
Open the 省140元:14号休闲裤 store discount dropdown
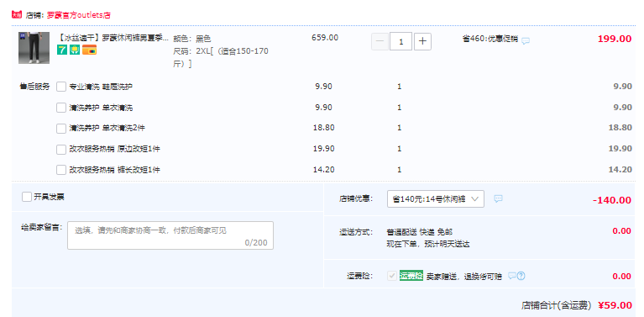point(436,199)
